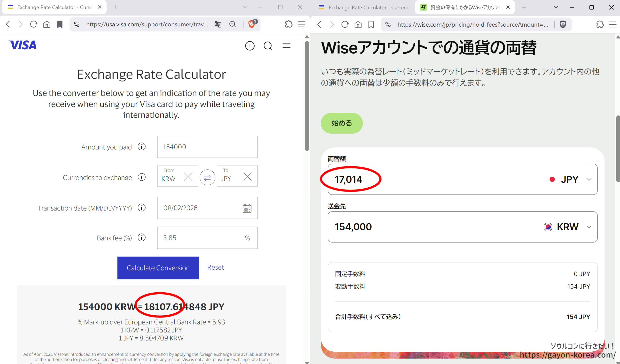Open extensions puzzle icon in Wise window
Image resolution: width=620 pixels, height=364 pixels.
[x=600, y=25]
